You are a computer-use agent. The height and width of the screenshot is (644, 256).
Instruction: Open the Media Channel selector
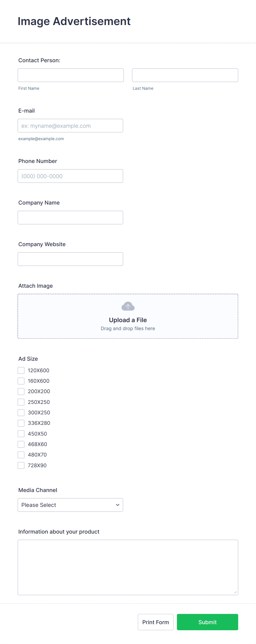click(70, 505)
